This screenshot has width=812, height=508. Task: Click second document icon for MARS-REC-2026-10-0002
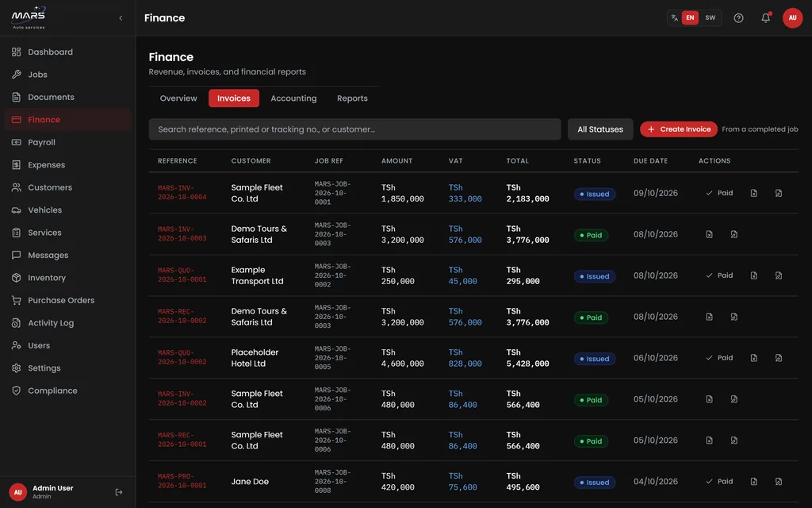click(x=733, y=317)
